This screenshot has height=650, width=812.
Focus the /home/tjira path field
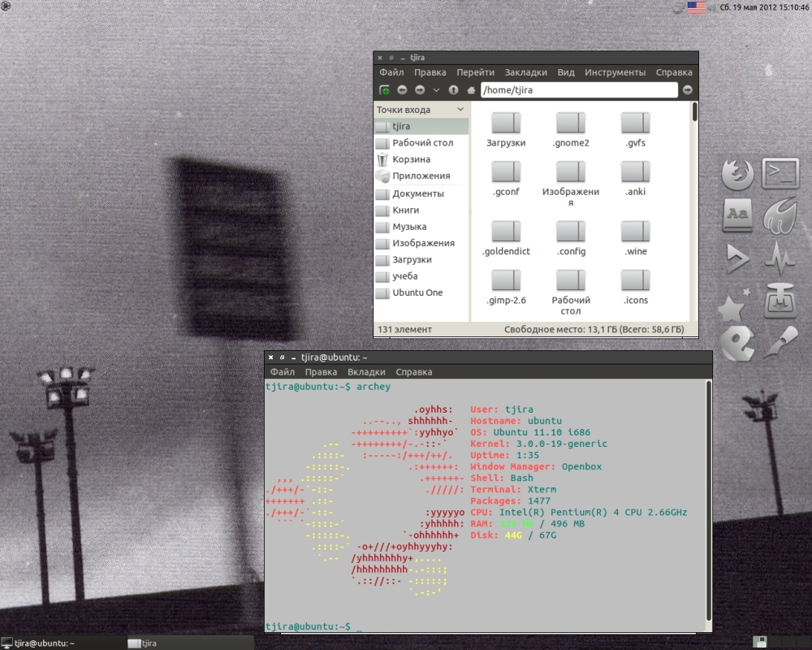pyautogui.click(x=579, y=90)
